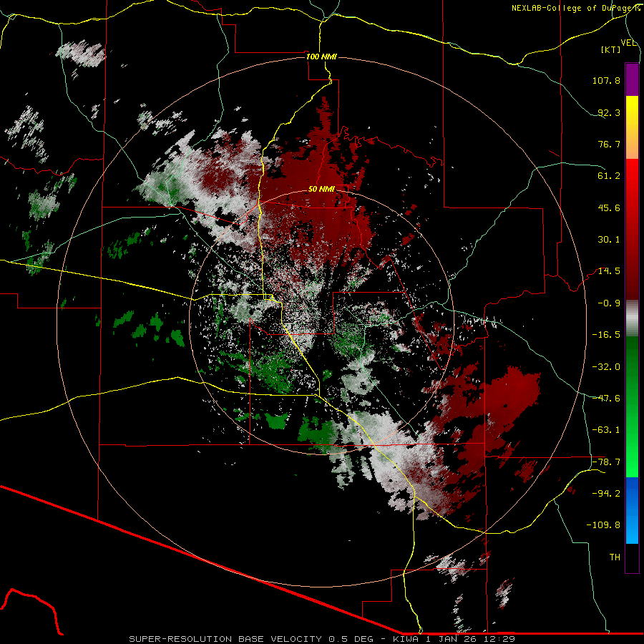Select the dark TH band of color scale

632,557
